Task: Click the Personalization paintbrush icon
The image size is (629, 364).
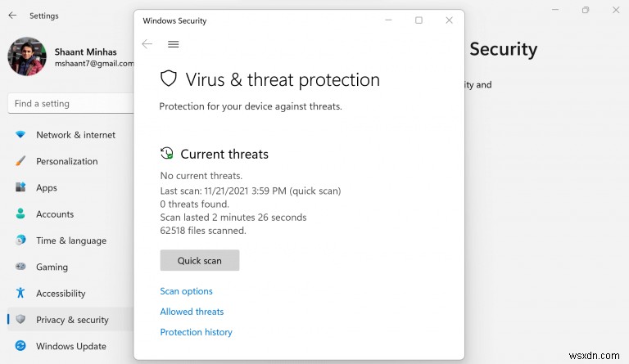Action: [x=20, y=161]
